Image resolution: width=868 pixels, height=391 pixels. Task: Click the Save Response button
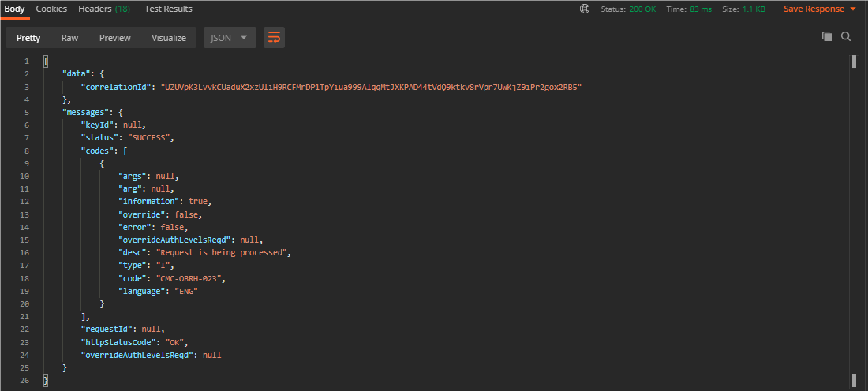(x=814, y=9)
